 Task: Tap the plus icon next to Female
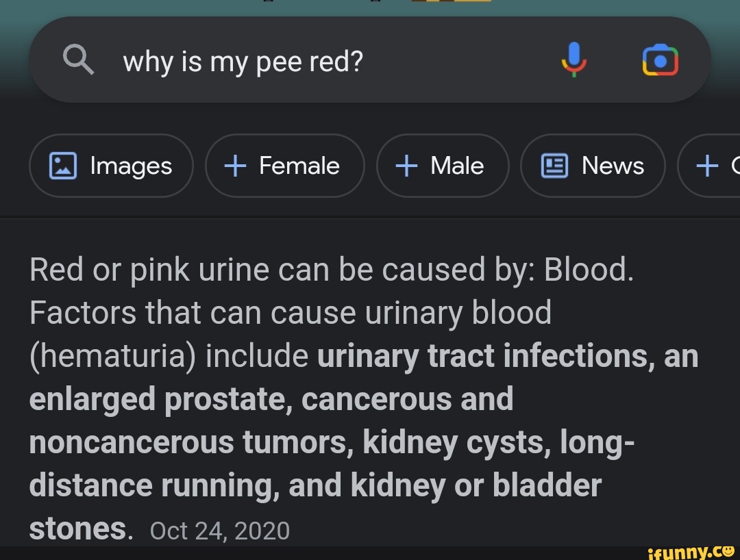pos(236,165)
